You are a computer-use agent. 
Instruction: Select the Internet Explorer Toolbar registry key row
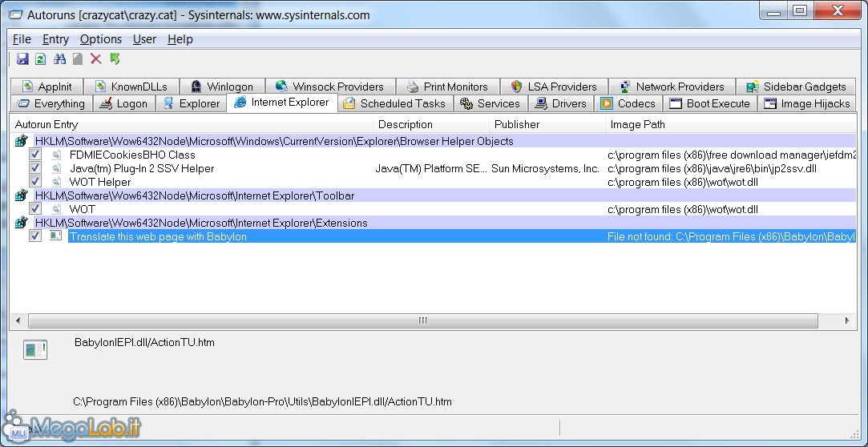(194, 195)
